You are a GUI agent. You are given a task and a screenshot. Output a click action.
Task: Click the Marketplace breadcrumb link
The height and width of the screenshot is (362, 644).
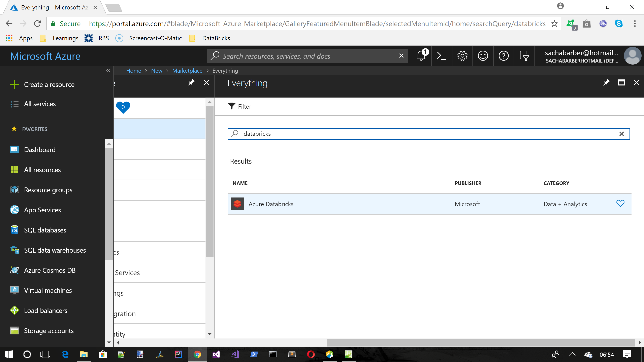click(x=187, y=71)
